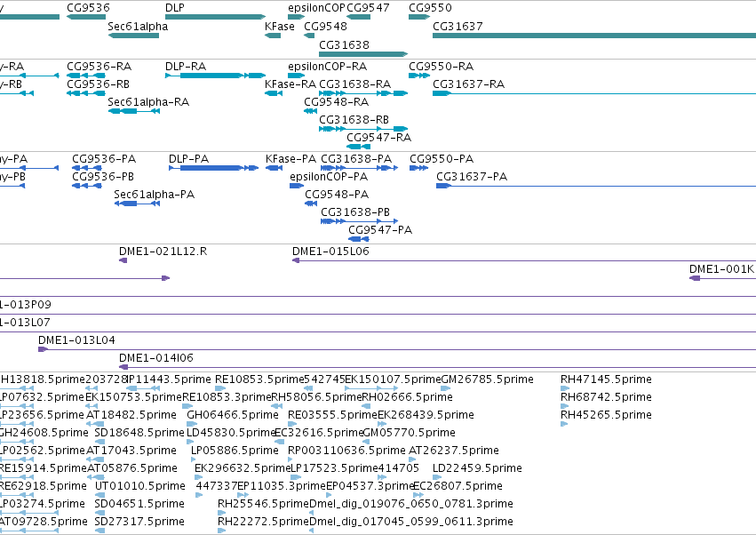This screenshot has width=756, height=535.
Task: Select the DME1-014I06 clone label
Action: click(x=156, y=358)
